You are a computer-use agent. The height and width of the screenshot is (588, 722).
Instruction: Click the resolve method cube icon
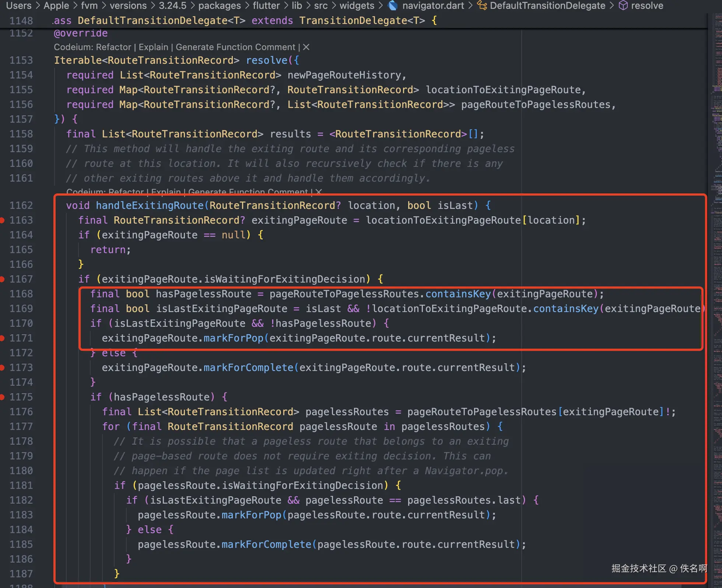click(623, 6)
